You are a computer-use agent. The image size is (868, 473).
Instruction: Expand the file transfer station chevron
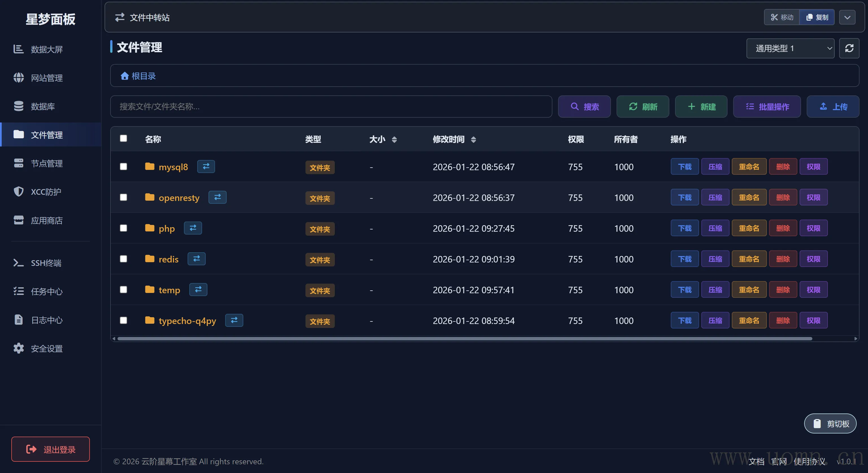[847, 17]
